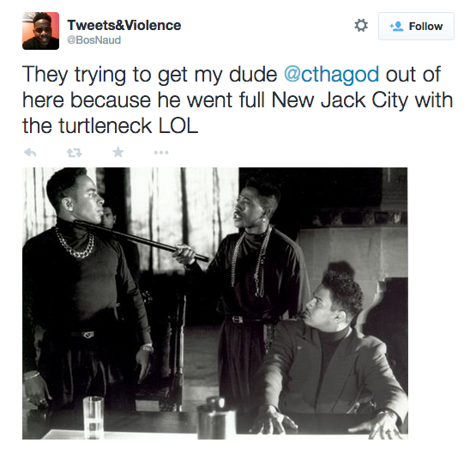This screenshot has width=476, height=449.
Task: Click the cane held in the photo
Action: coord(142,240)
